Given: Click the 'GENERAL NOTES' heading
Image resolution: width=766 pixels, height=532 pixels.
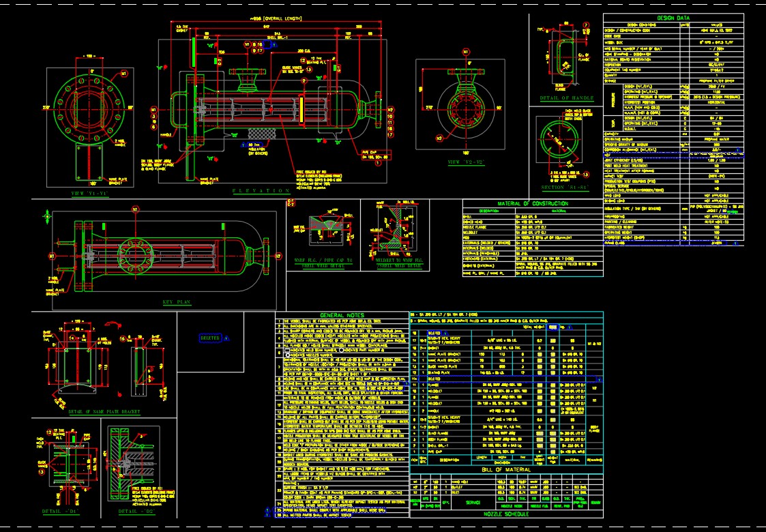Looking at the screenshot, I should (x=342, y=314).
